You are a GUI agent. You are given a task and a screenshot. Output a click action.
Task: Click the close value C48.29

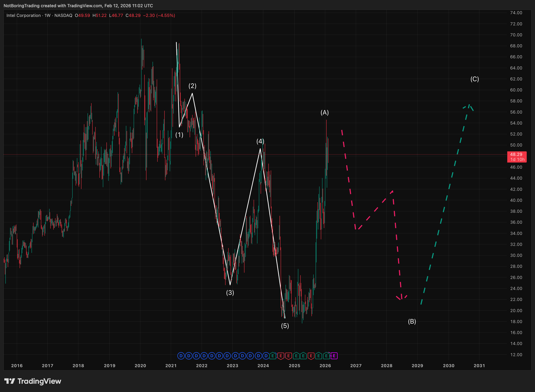[133, 15]
